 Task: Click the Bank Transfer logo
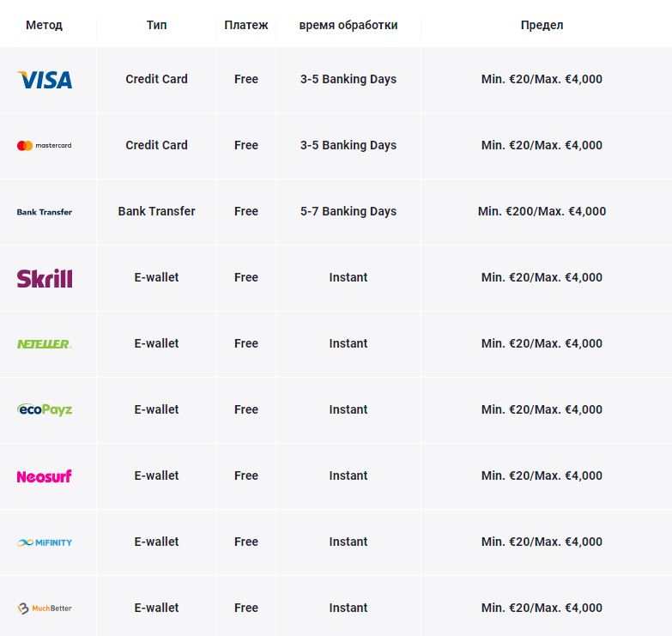pos(45,212)
